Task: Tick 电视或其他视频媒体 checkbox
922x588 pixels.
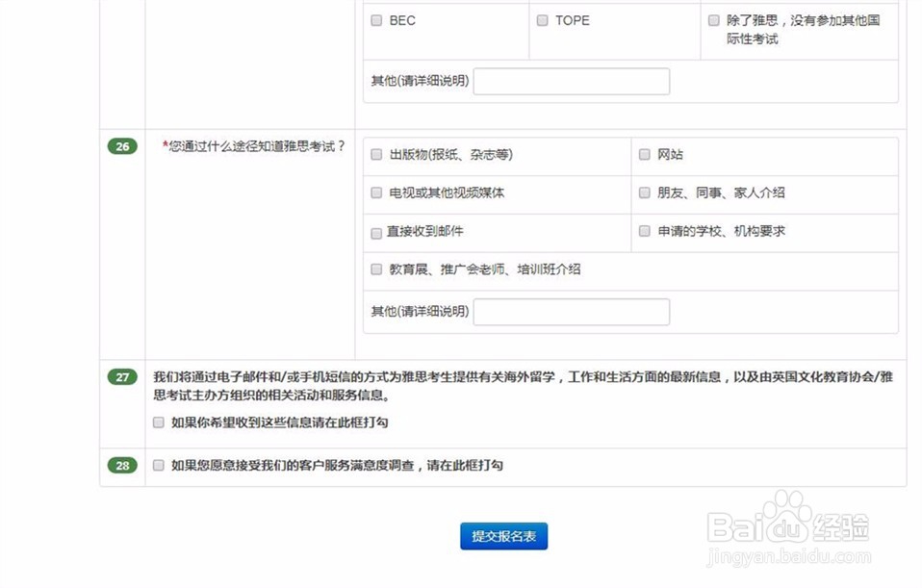Action: coord(376,192)
